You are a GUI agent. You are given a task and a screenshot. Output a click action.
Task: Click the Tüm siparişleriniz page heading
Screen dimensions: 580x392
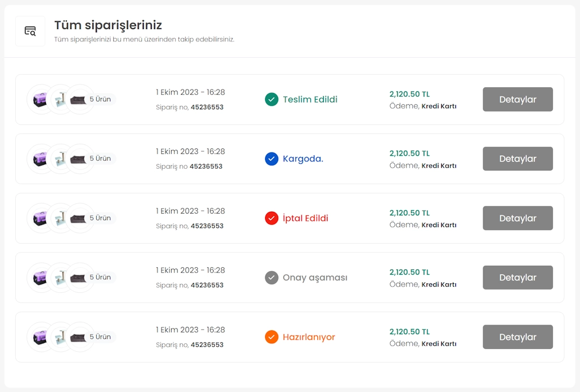tap(108, 25)
